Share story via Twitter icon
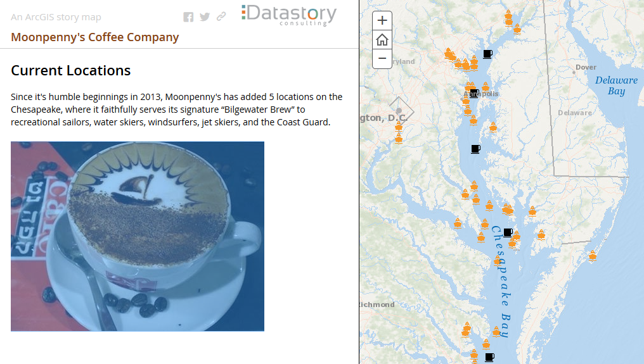 click(x=205, y=17)
